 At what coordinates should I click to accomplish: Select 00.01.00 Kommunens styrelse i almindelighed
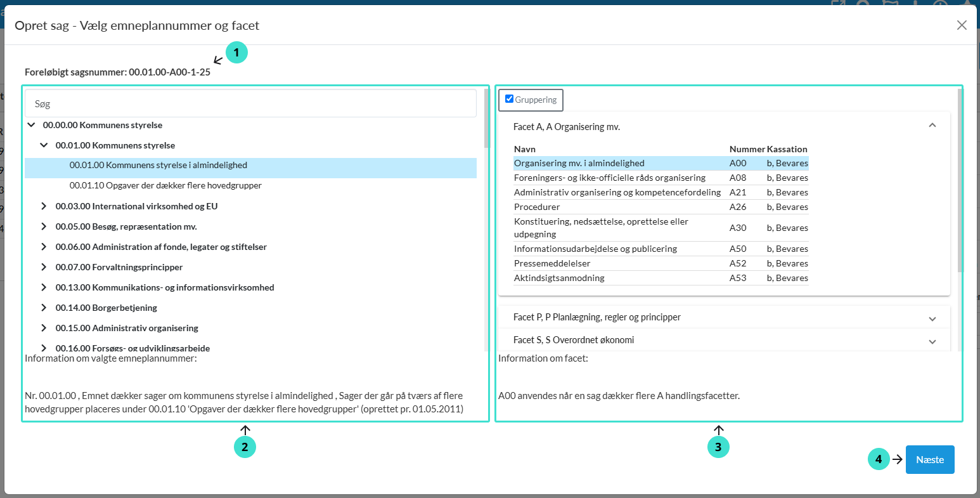158,166
